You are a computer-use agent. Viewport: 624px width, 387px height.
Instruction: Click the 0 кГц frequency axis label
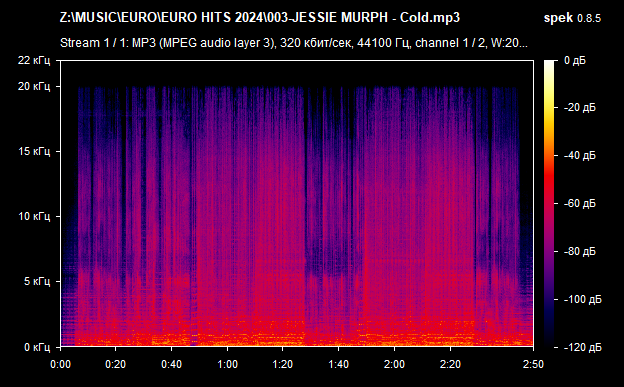click(x=37, y=347)
